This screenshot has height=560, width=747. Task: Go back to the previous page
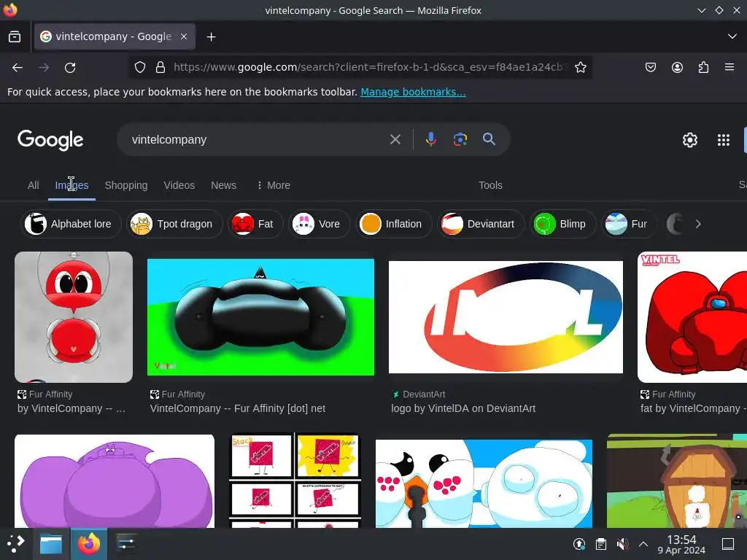[x=18, y=68]
